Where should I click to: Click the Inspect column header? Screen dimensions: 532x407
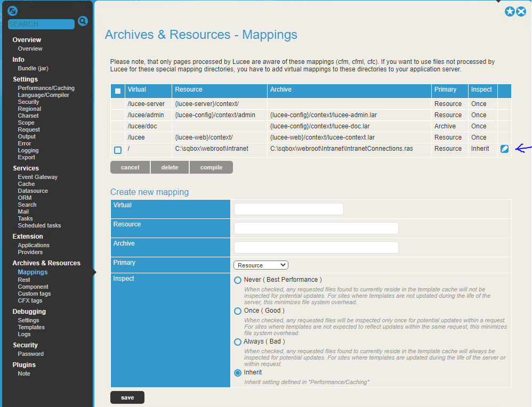[x=482, y=91]
